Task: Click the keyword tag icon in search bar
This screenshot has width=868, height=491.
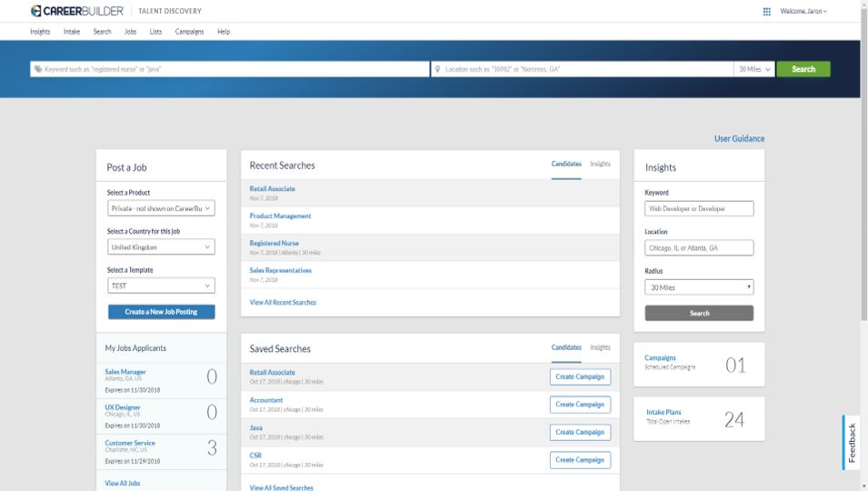Action: coord(37,69)
